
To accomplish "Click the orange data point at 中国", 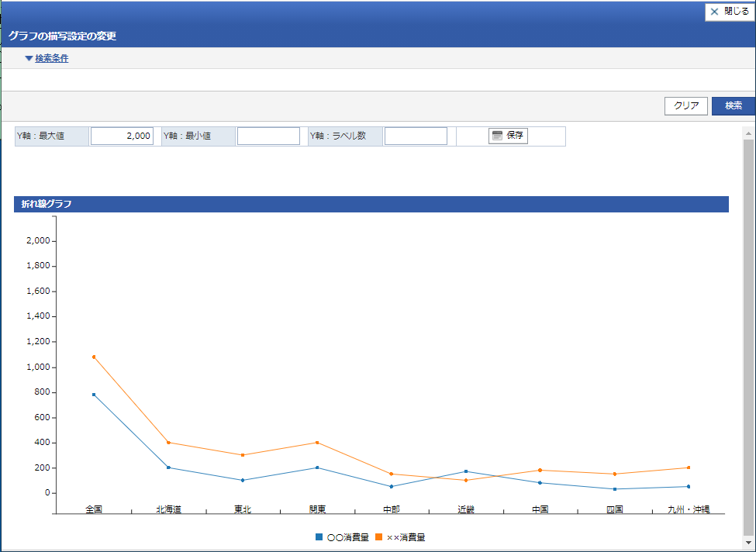I will (540, 470).
